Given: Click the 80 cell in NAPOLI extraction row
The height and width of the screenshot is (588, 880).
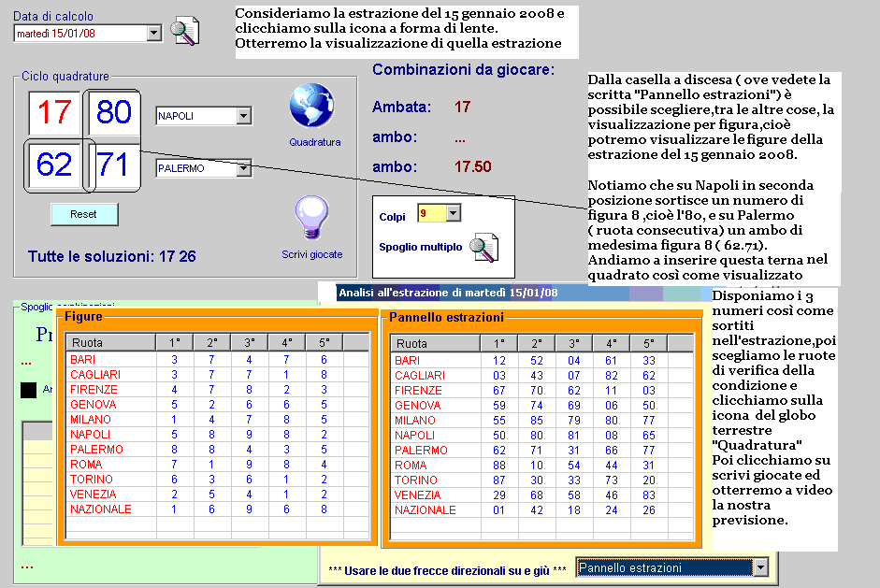Looking at the screenshot, I should tap(537, 436).
